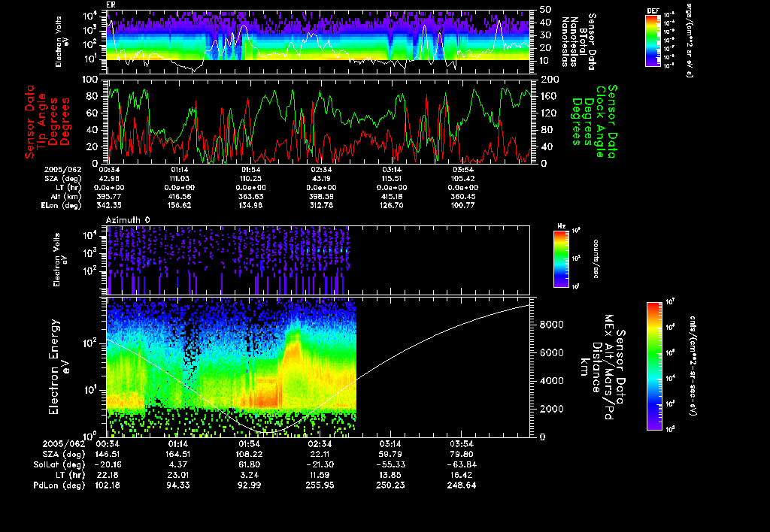Click the cnts/(cm**2-sr-sec-eV) color scale bar
The width and height of the screenshot is (770, 532).
coord(654,366)
